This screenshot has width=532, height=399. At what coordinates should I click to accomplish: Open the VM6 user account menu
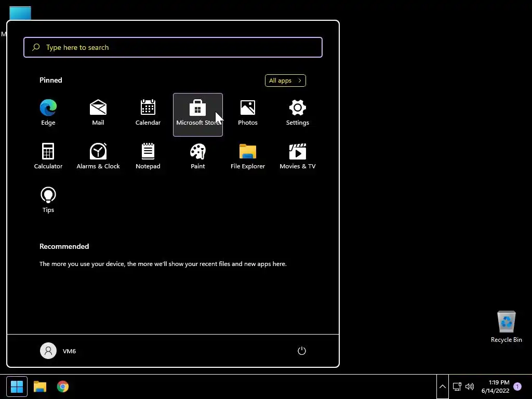58,351
